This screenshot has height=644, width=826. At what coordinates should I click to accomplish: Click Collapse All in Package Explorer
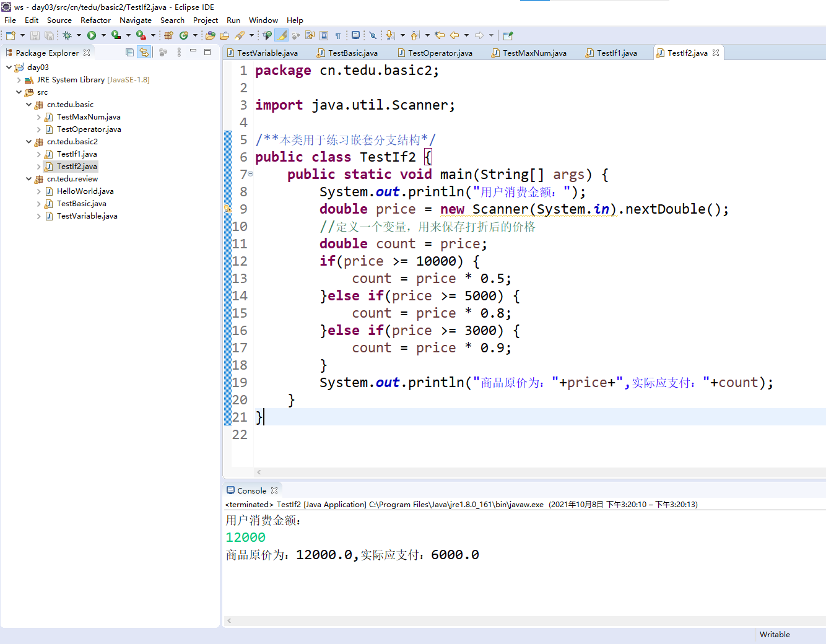[129, 53]
